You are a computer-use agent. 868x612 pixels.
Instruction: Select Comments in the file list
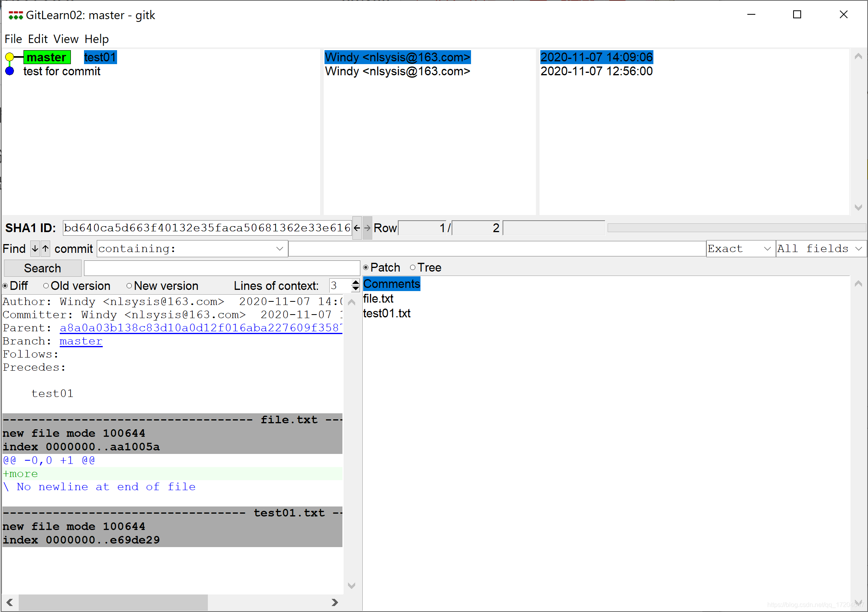point(392,284)
